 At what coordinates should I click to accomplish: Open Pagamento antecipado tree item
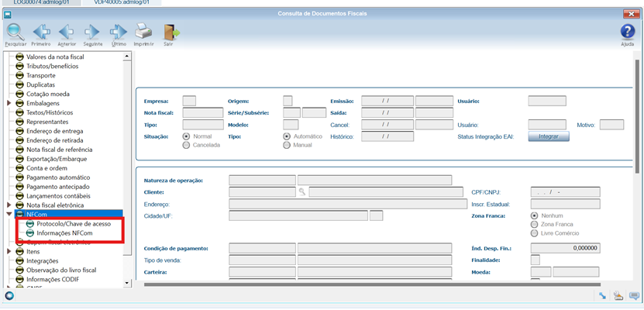pos(58,187)
